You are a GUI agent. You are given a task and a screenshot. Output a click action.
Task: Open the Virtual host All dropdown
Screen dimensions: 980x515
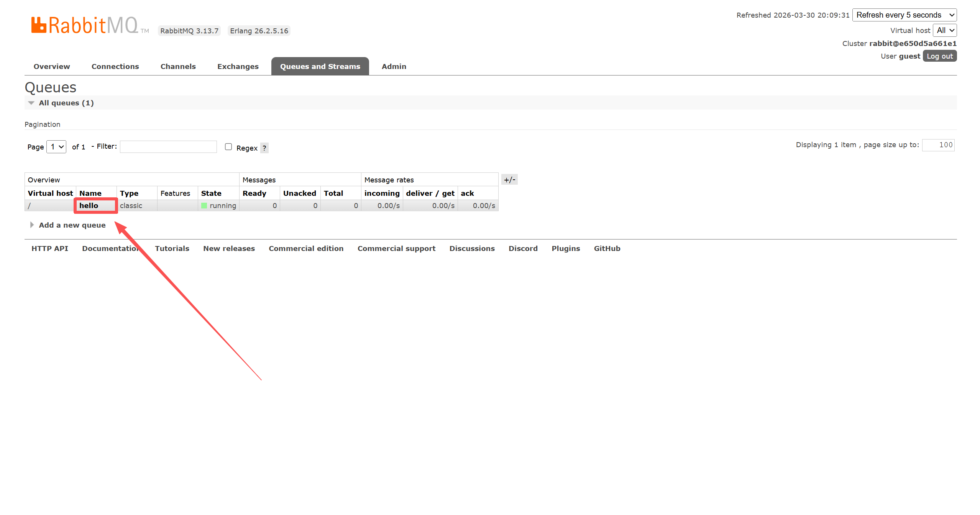(x=945, y=30)
